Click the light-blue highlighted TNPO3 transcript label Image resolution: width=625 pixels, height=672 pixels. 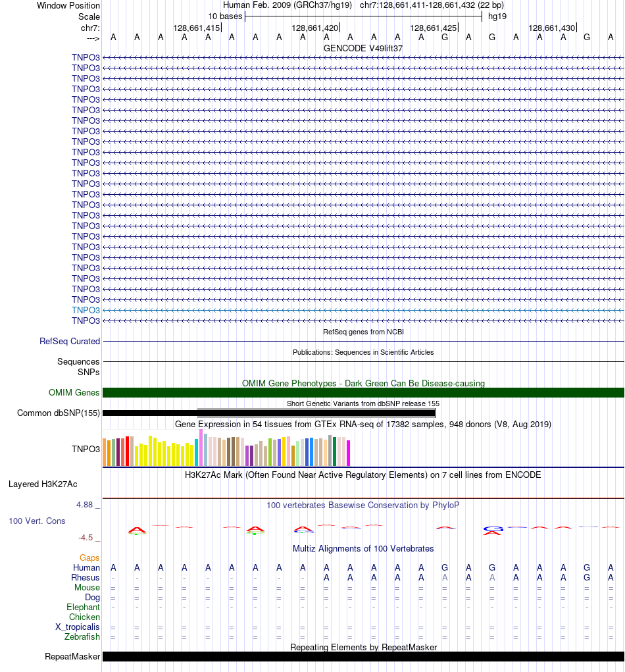click(86, 310)
